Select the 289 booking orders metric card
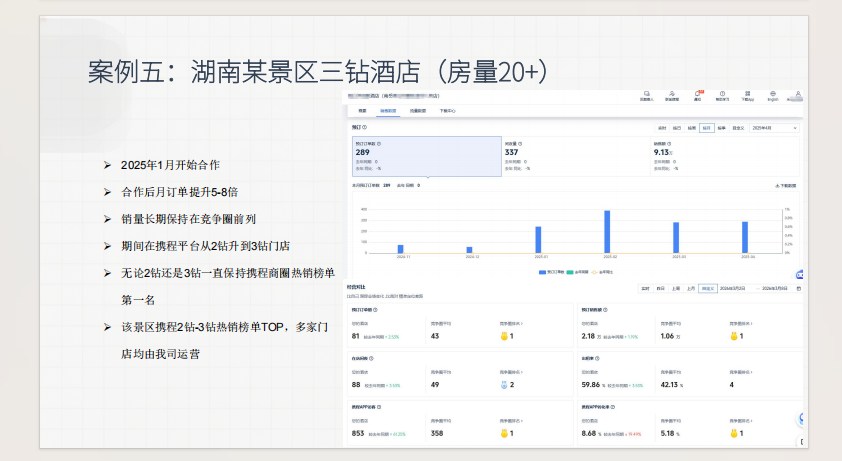 click(427, 156)
